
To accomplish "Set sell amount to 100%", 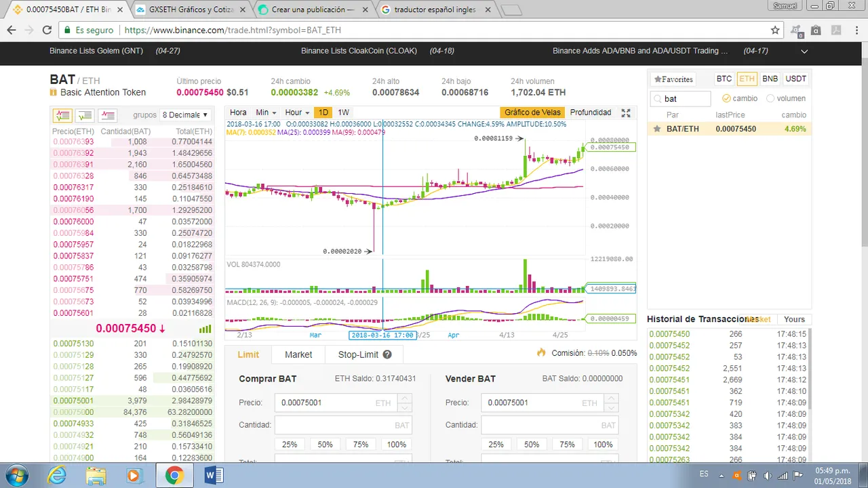I will (603, 445).
